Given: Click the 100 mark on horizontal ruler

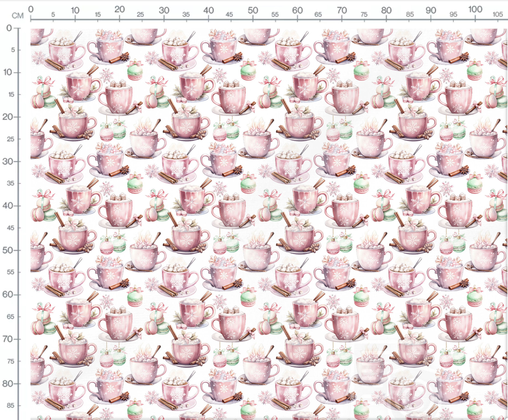Looking at the screenshot, I should [x=475, y=9].
